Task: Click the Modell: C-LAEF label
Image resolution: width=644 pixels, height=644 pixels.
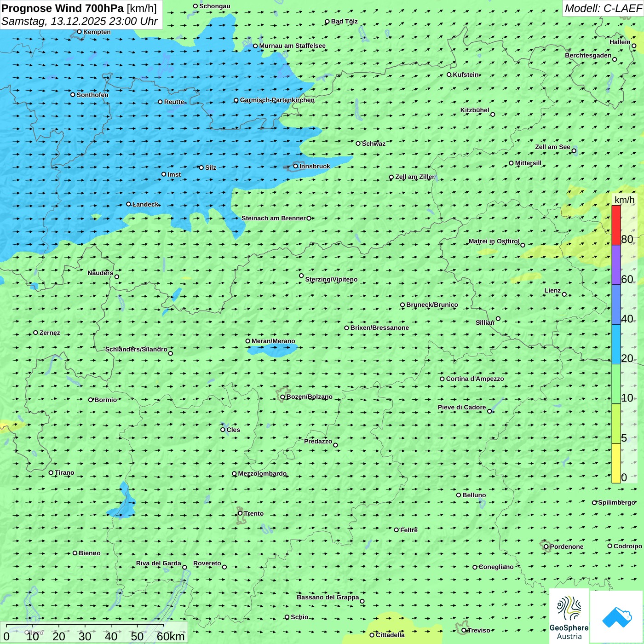Action: coord(603,8)
